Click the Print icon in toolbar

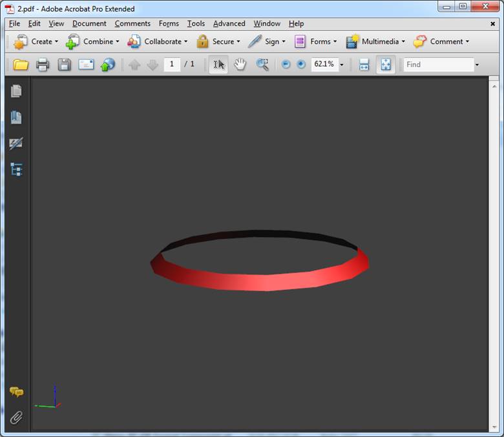coord(43,65)
